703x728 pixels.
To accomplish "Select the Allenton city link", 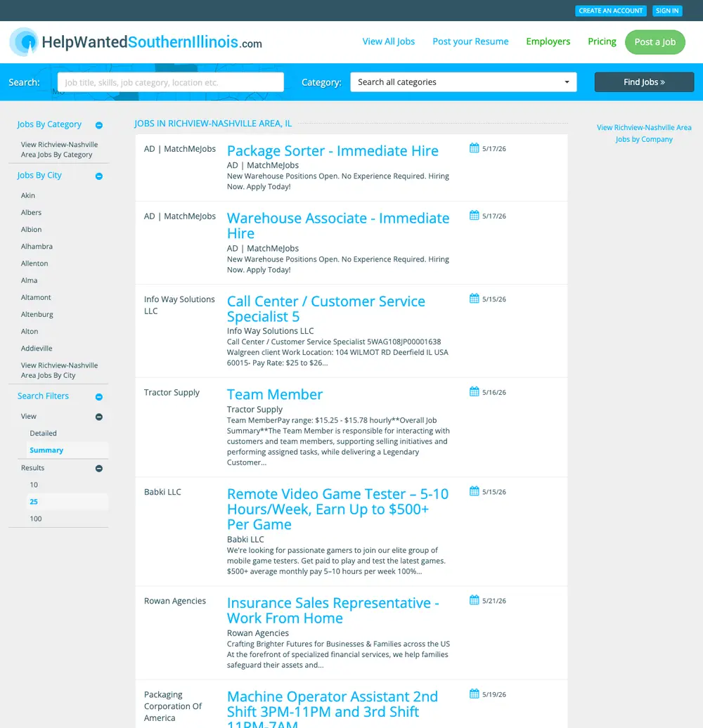I will coord(34,264).
